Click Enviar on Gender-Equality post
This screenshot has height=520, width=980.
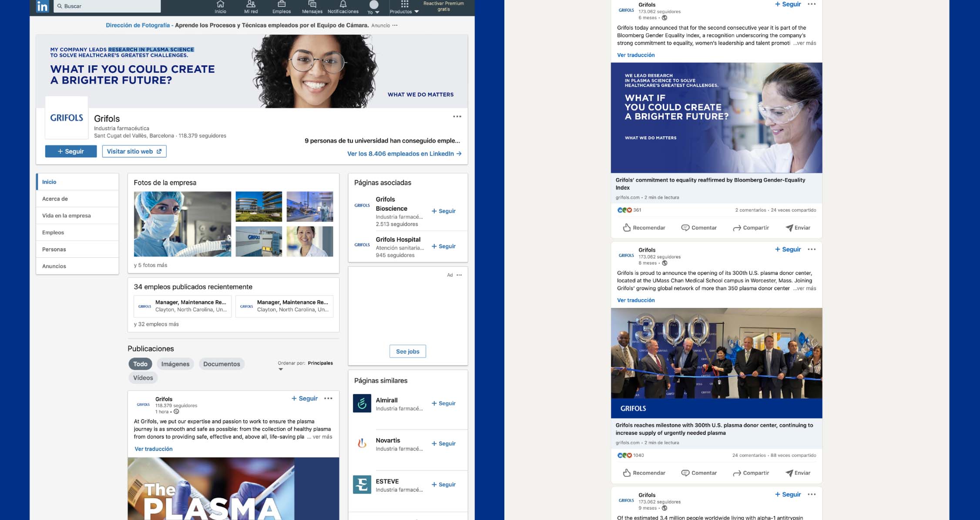tap(798, 228)
